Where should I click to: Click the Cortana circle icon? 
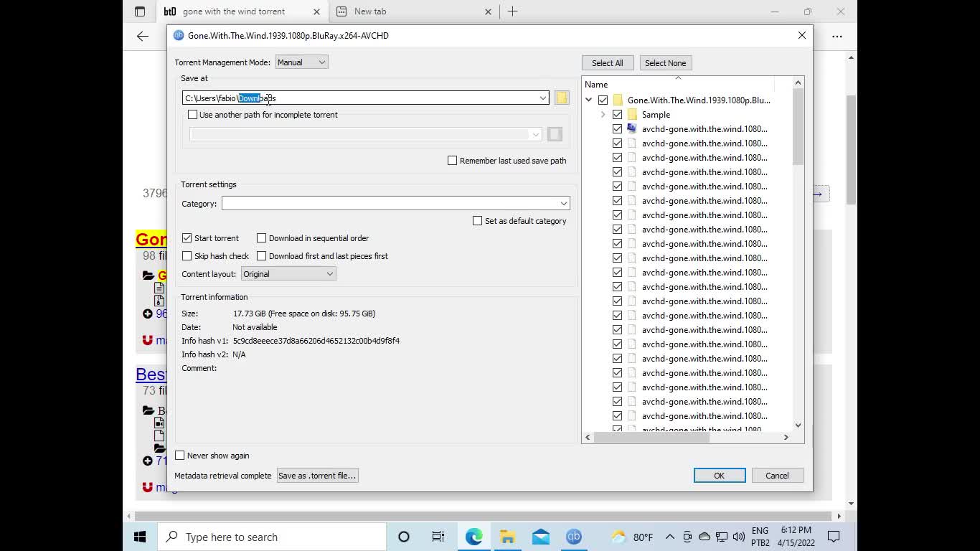coord(403,537)
